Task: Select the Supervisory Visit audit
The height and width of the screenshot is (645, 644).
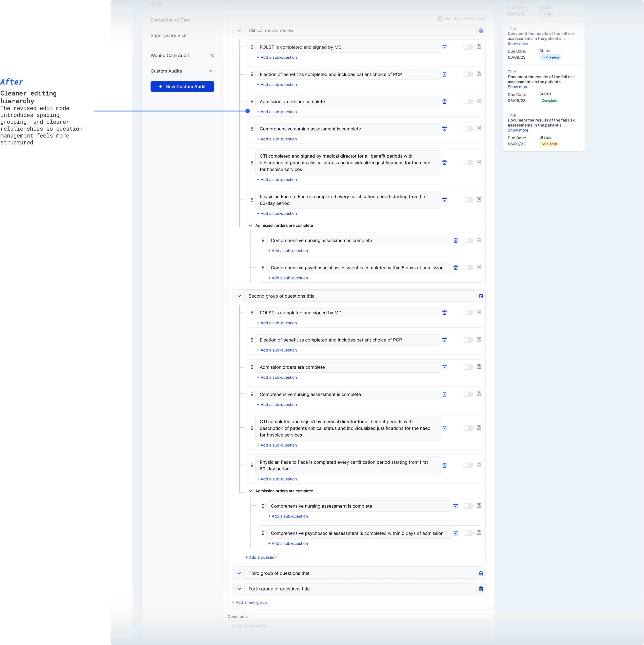Action: pyautogui.click(x=168, y=35)
